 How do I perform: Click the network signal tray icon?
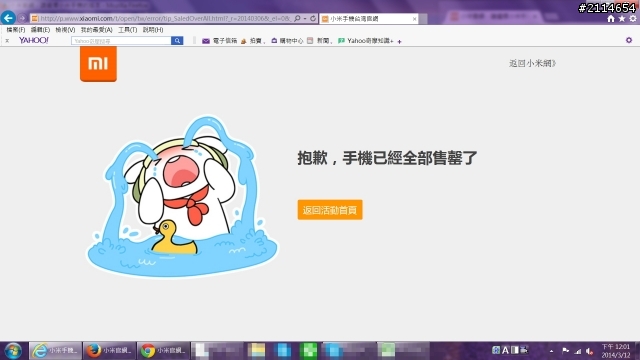578,351
